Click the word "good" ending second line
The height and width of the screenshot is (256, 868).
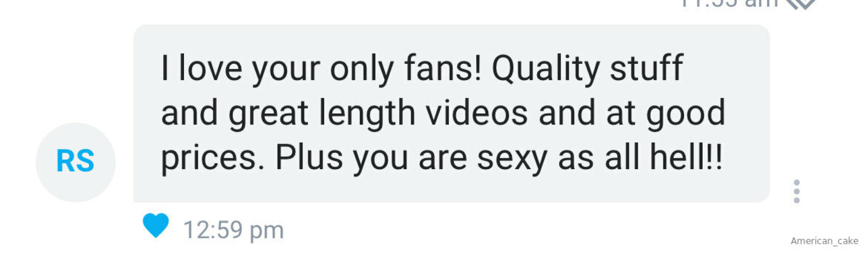click(685, 114)
